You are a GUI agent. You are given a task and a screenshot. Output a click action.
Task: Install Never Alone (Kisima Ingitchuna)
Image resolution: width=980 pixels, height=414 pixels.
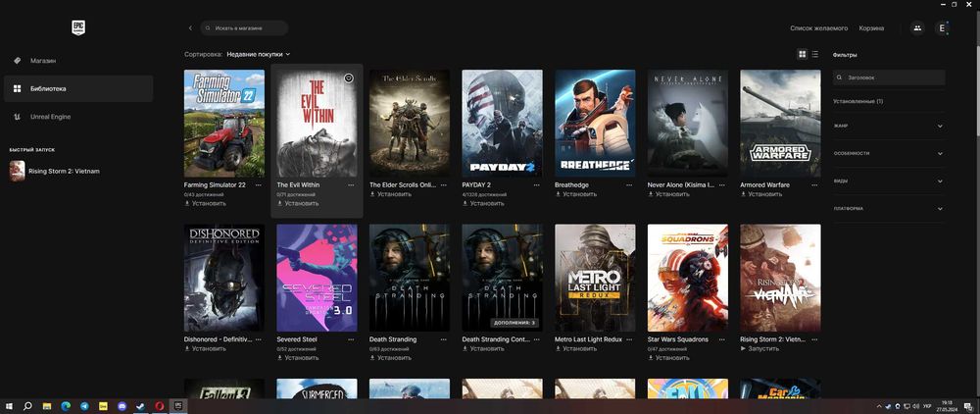coord(668,194)
